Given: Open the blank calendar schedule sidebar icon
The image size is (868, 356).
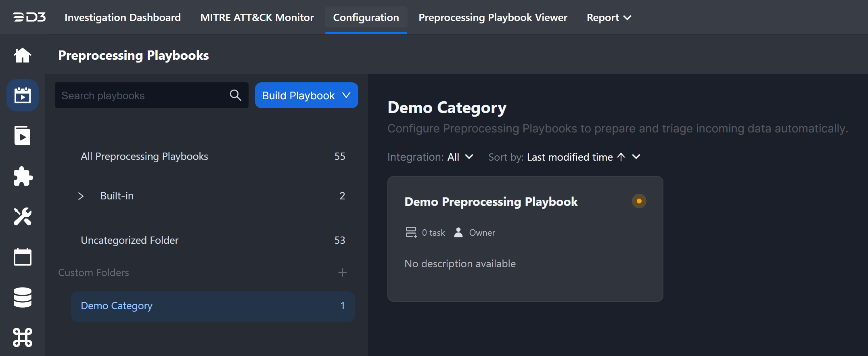Looking at the screenshot, I should 23,257.
